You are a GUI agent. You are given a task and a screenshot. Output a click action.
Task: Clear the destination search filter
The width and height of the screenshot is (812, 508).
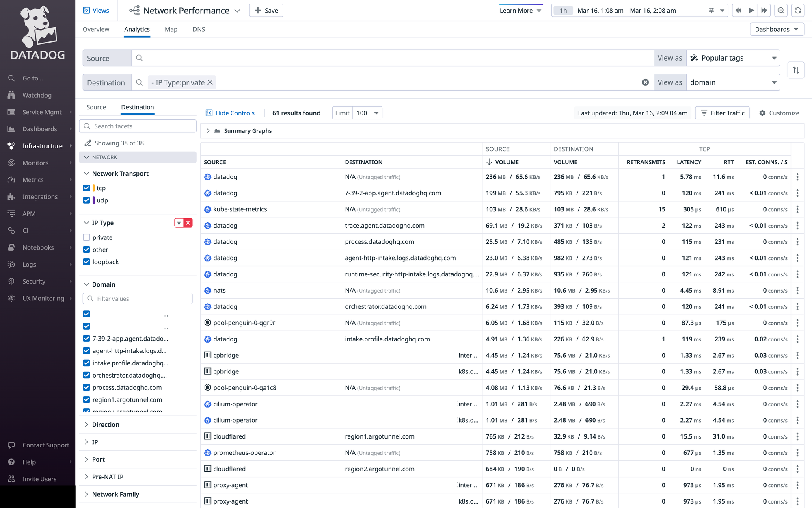(645, 82)
